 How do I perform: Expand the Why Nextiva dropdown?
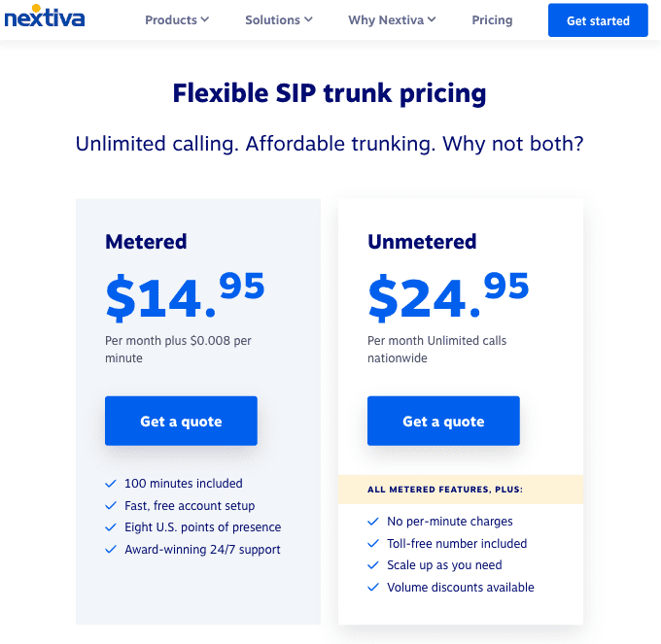[x=392, y=20]
